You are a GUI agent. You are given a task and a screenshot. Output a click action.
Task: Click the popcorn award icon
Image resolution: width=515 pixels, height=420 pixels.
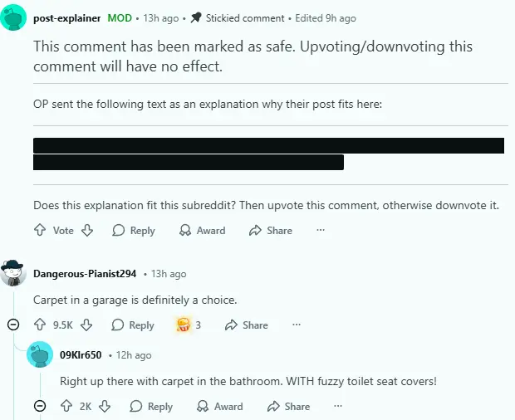tap(184, 325)
